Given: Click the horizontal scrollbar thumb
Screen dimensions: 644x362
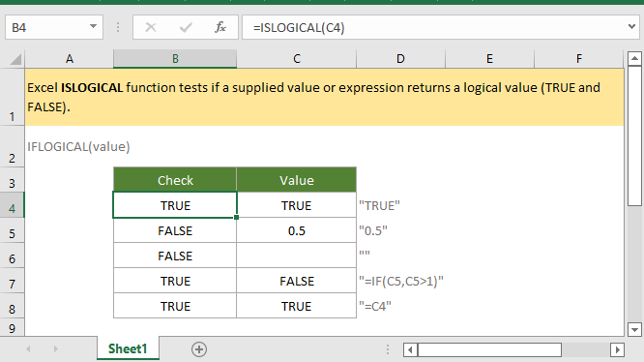Looking at the screenshot, I should (x=489, y=349).
